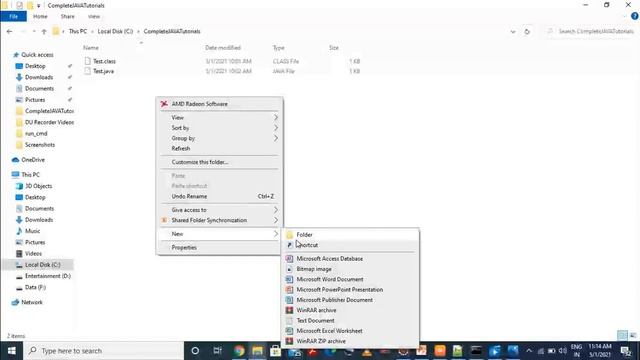Select Quick access in navigation pane
This screenshot has width=640, height=360.
pos(37,55)
